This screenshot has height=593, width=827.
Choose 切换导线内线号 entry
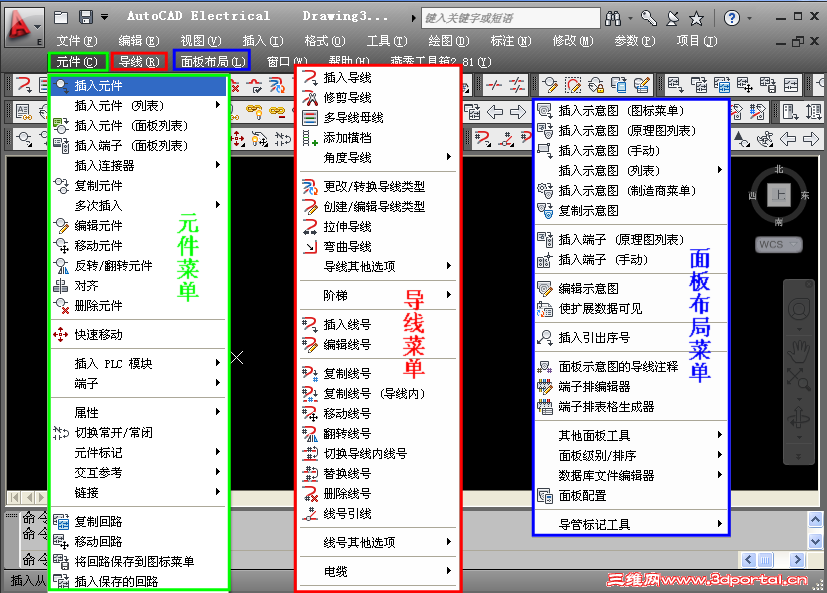coord(377,454)
